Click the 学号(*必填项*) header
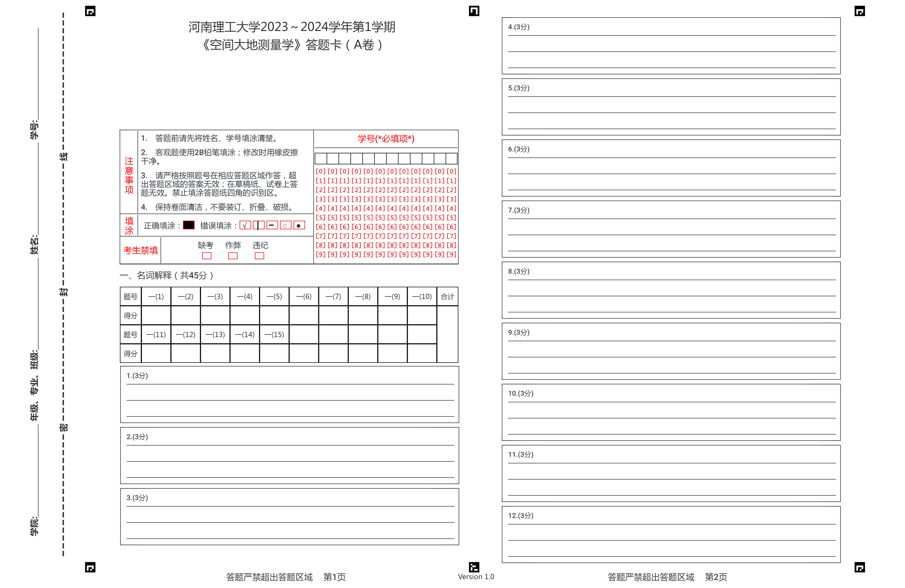The height and width of the screenshot is (588, 905). coord(386,139)
